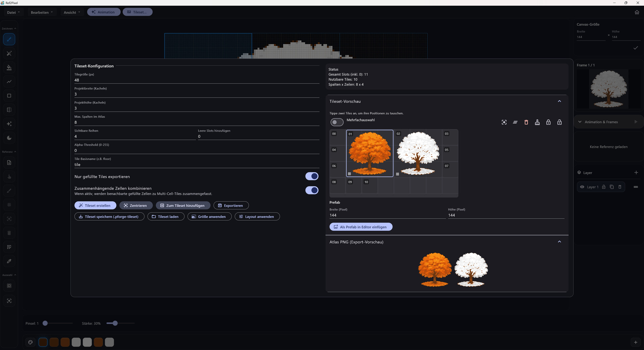Toggle off 'Zusammenhängende Zellen kombinieren'
Image resolution: width=644 pixels, height=350 pixels.
[312, 190]
